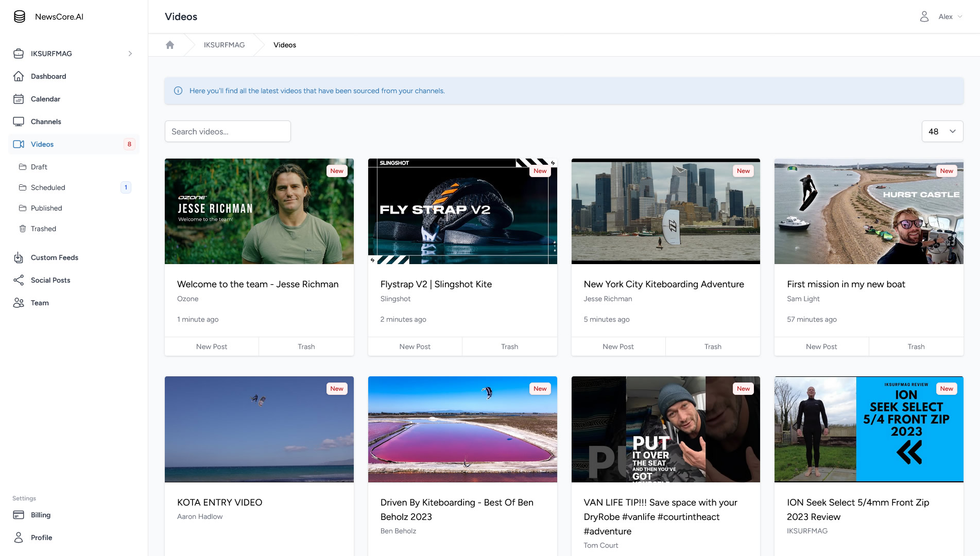Screen dimensions: 980x556
Task: Select the Channels monitor icon
Action: pyautogui.click(x=19, y=121)
